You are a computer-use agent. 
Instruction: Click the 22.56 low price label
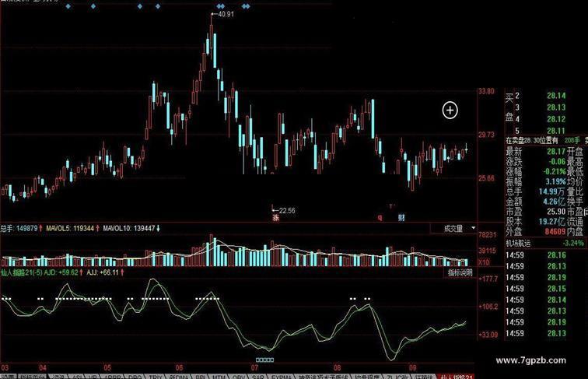click(x=287, y=211)
